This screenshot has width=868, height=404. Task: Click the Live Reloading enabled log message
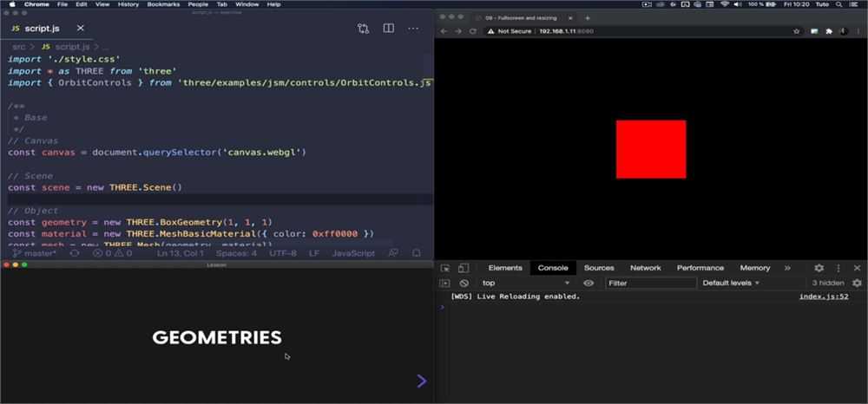[x=516, y=296]
